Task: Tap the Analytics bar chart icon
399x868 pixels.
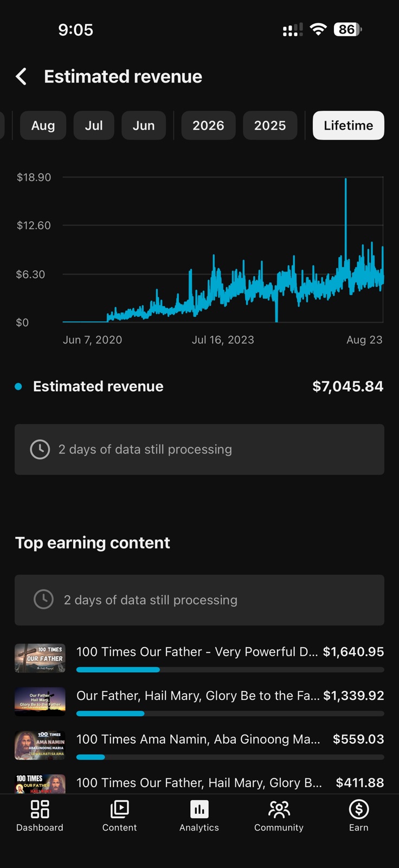Action: click(199, 809)
